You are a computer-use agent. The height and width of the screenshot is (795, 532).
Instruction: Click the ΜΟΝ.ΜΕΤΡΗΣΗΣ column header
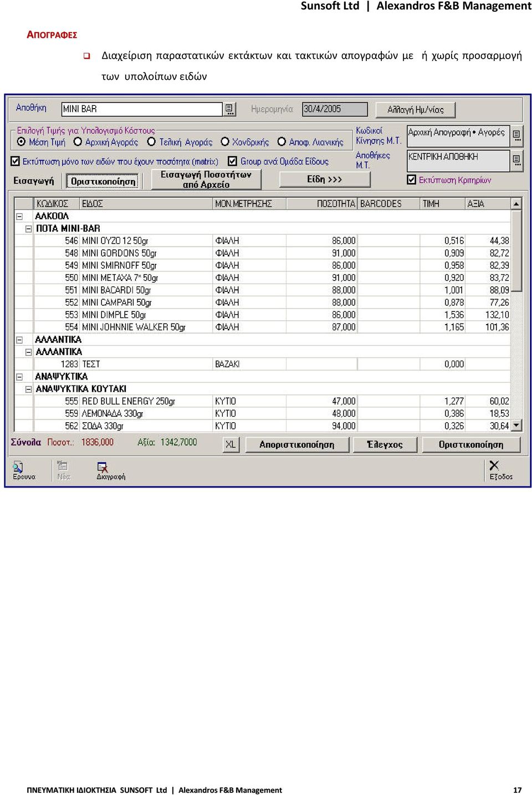coord(249,204)
